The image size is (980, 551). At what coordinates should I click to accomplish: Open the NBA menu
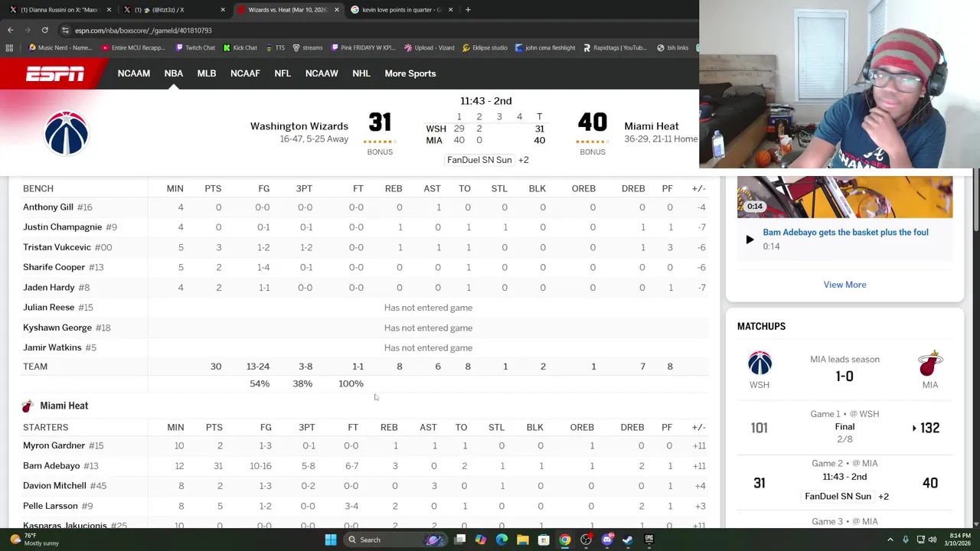[x=174, y=73]
